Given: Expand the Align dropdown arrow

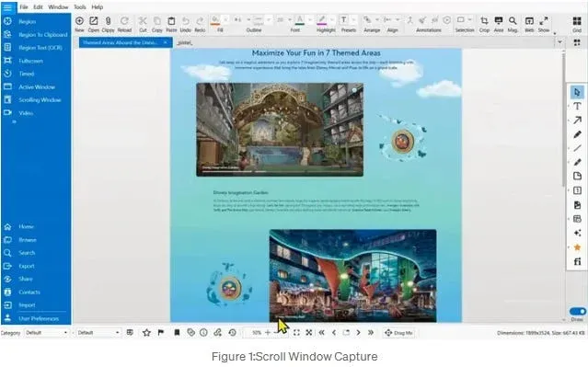Looking at the screenshot, I should (x=398, y=20).
